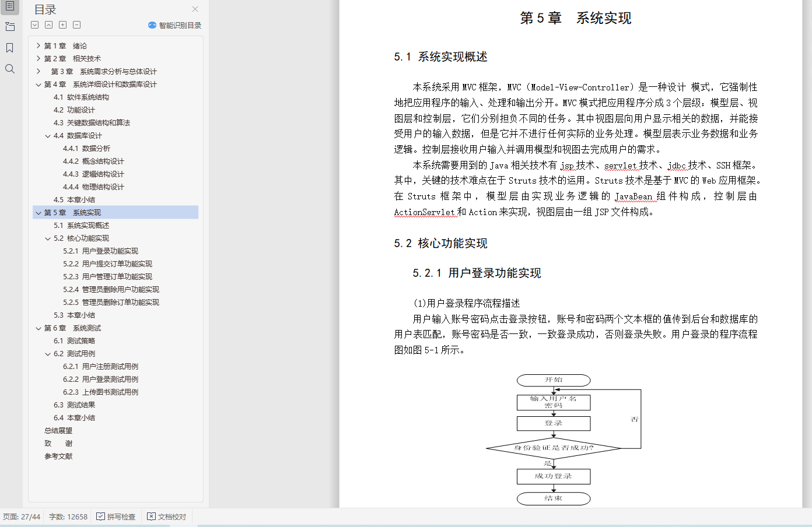Select 5.3 本章小结 entry
812x527 pixels.
(x=74, y=315)
